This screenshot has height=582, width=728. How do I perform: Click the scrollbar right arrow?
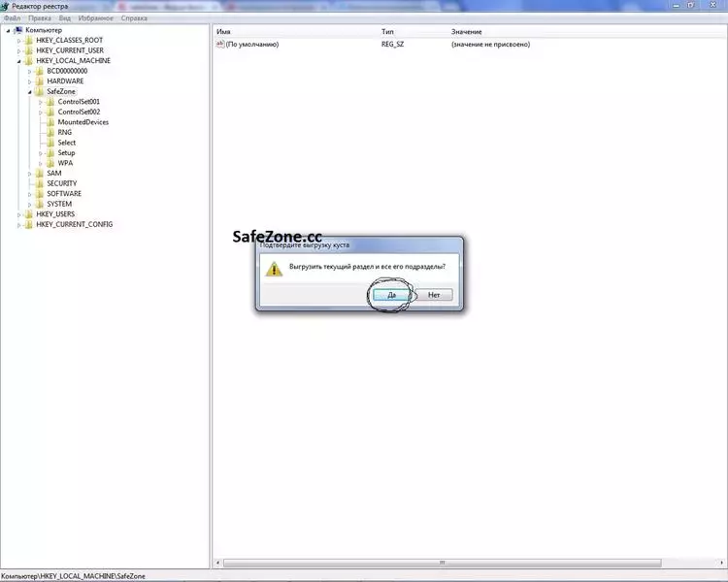coord(722,563)
